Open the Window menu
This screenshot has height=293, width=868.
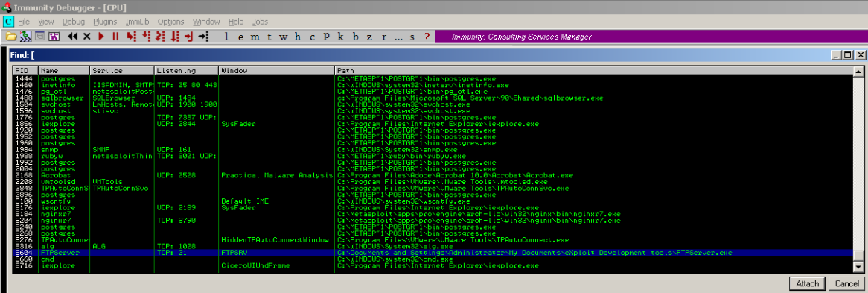click(206, 22)
